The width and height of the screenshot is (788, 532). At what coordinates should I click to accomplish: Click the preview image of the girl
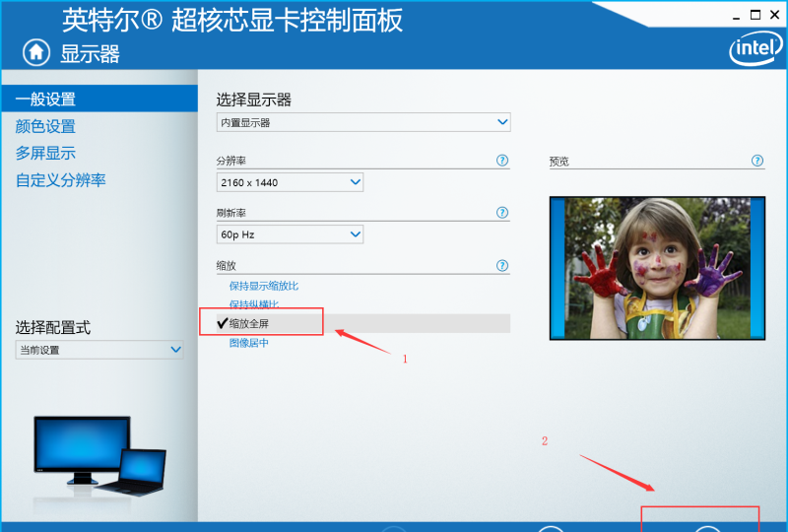coord(657,268)
